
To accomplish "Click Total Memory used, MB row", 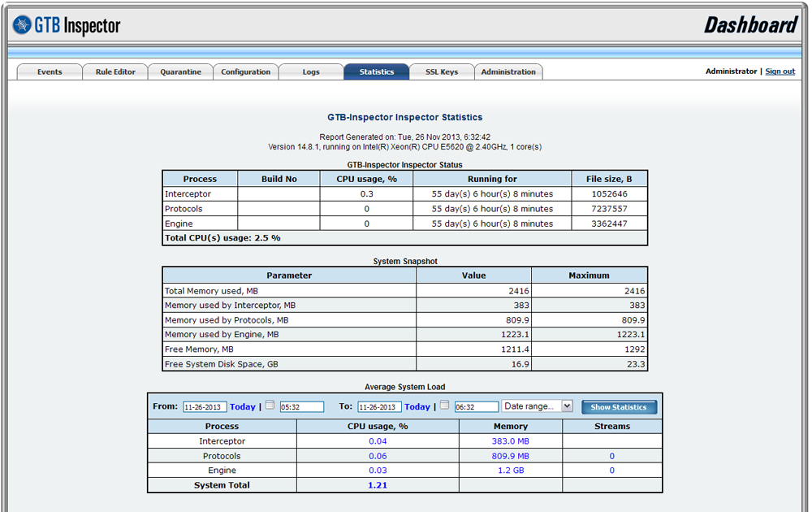I will tap(405, 291).
